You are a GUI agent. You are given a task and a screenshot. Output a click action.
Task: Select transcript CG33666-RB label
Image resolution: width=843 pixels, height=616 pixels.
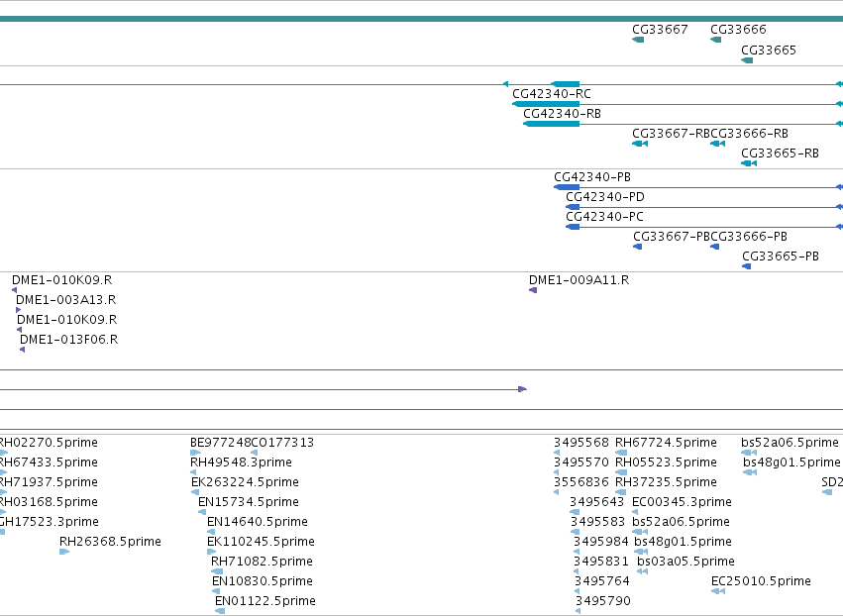point(750,134)
